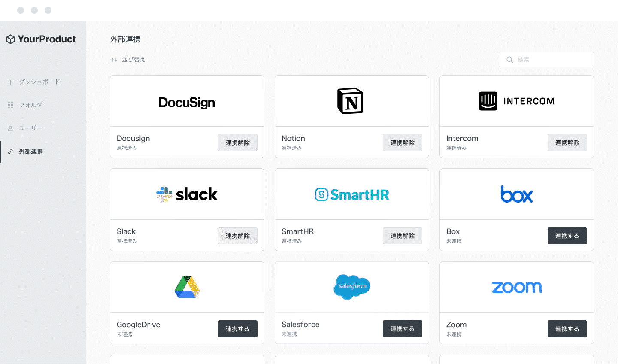This screenshot has width=618, height=364.
Task: Disconnect Slack with 連携解除
Action: click(x=238, y=236)
